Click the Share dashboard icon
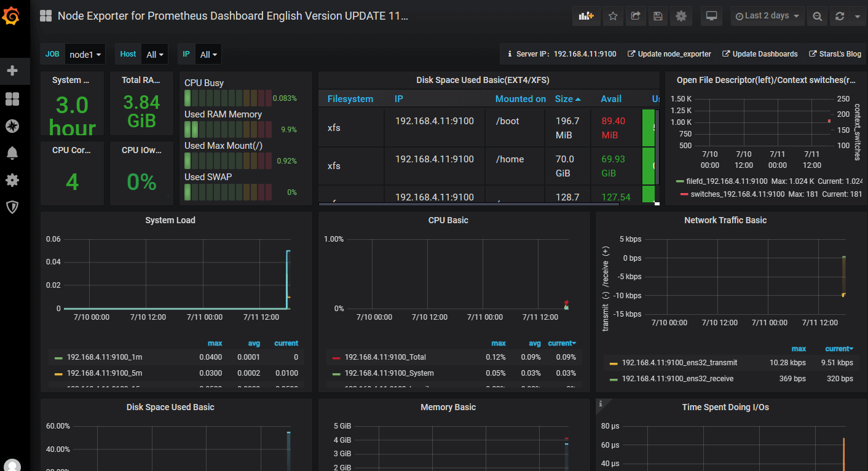This screenshot has height=471, width=868. coord(636,17)
